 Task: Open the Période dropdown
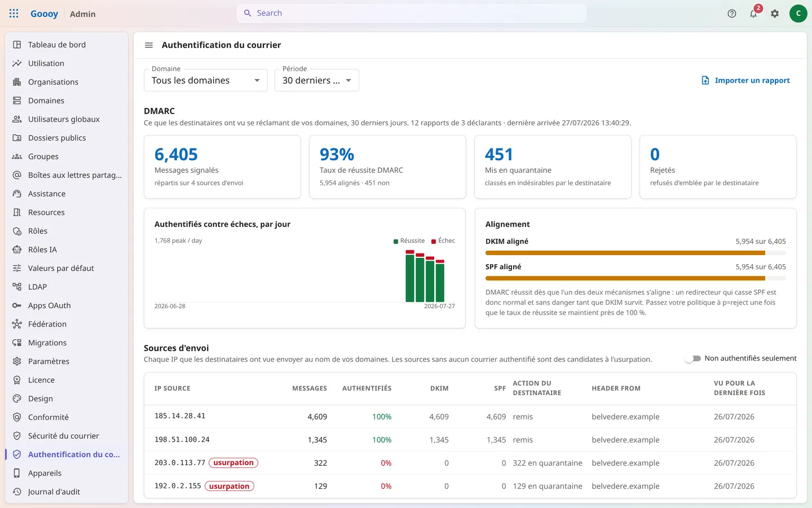317,80
